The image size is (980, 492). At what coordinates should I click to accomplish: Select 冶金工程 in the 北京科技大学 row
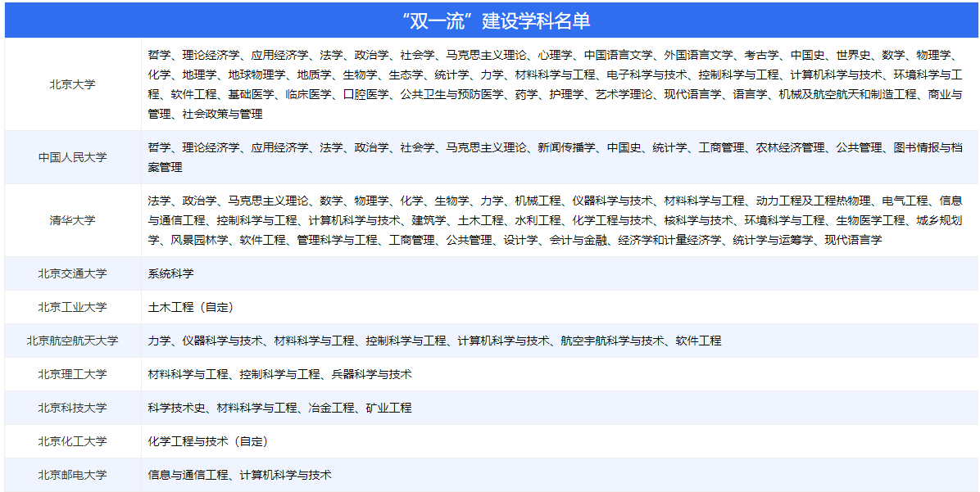[331, 408]
